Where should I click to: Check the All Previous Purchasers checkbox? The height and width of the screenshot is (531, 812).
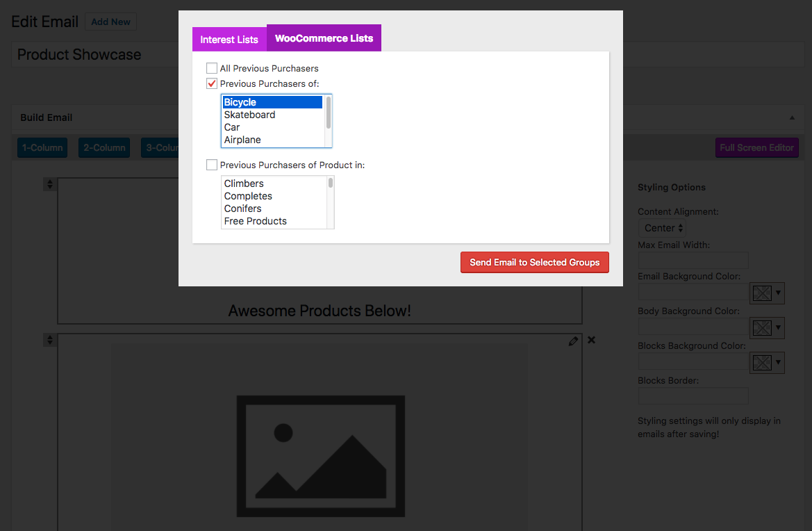(212, 68)
